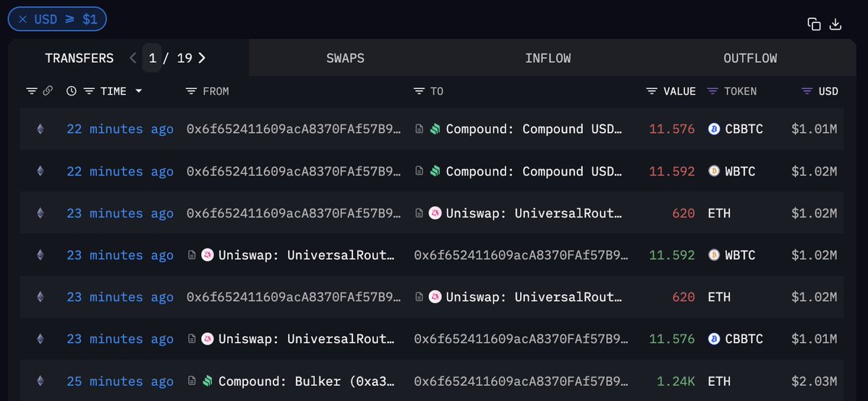The image size is (868, 401).
Task: Click WBTC token icon on red 11.592 row
Action: [713, 171]
